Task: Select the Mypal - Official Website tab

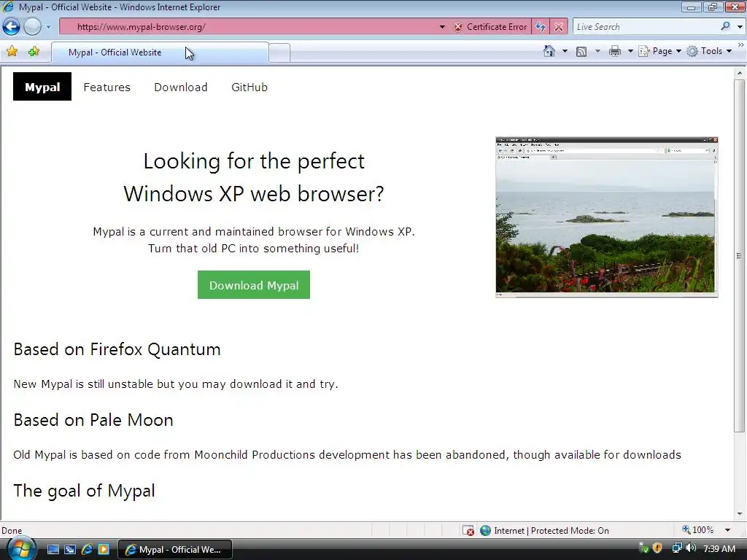Action: (160, 52)
